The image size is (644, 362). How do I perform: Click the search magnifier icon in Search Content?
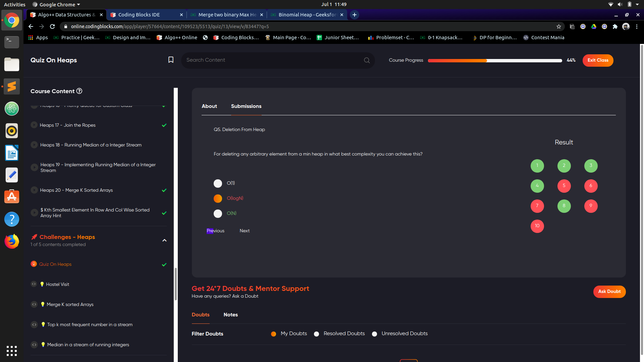(367, 60)
